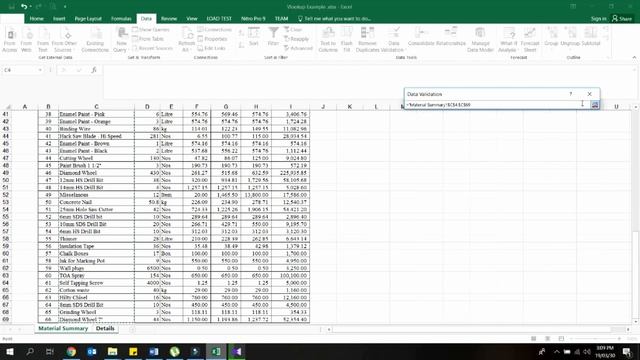Image resolution: width=640 pixels, height=360 pixels.
Task: Open the Home ribbon tab
Action: click(x=36, y=19)
